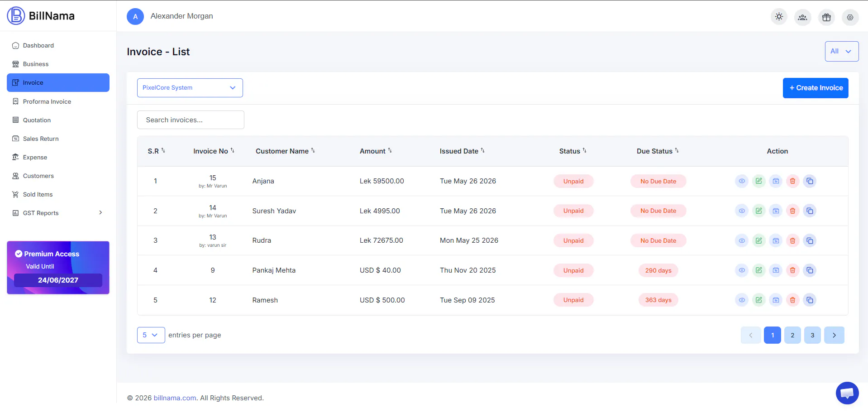Open the settings gear icon
This screenshot has width=868, height=413.
[x=850, y=17]
